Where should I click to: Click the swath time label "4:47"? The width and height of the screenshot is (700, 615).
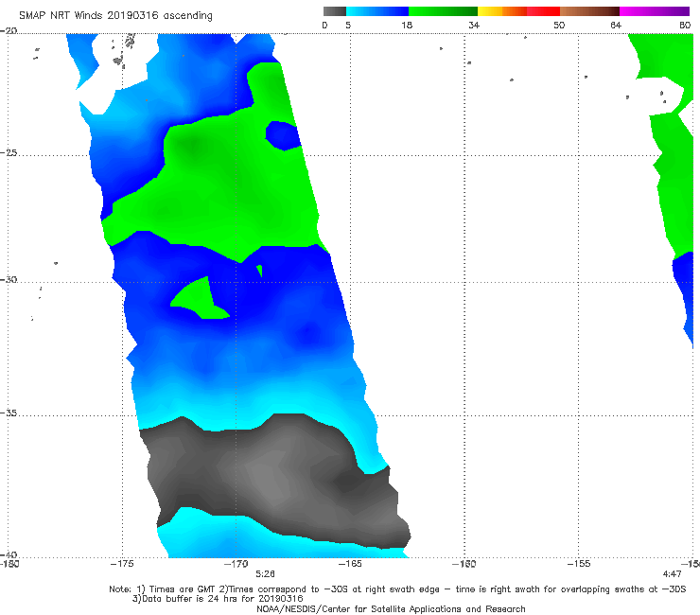(672, 574)
